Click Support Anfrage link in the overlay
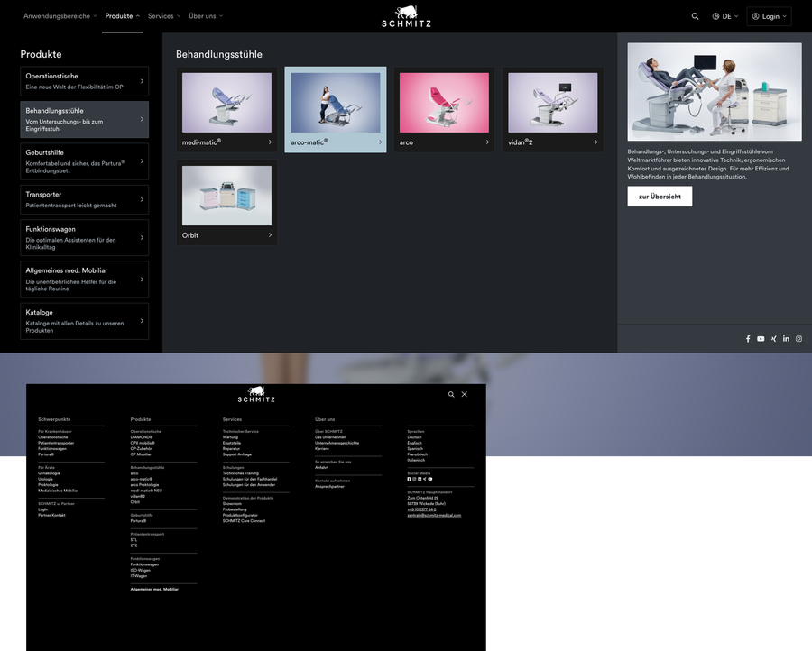 click(x=237, y=454)
